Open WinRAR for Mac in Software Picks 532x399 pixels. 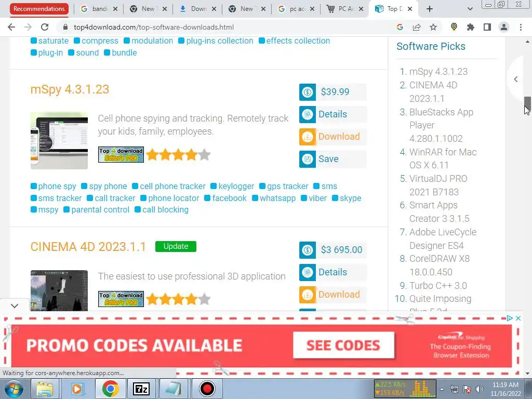click(443, 158)
